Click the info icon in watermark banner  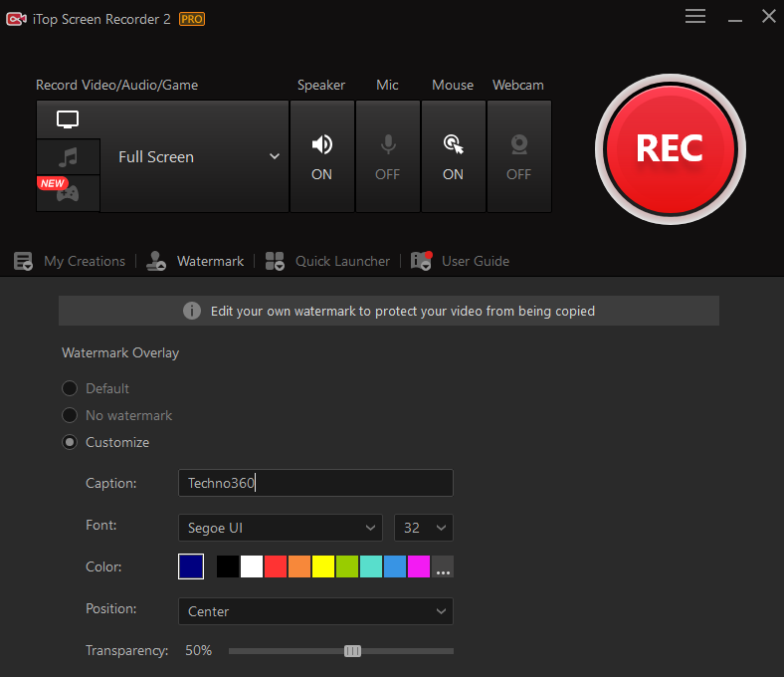tap(192, 311)
